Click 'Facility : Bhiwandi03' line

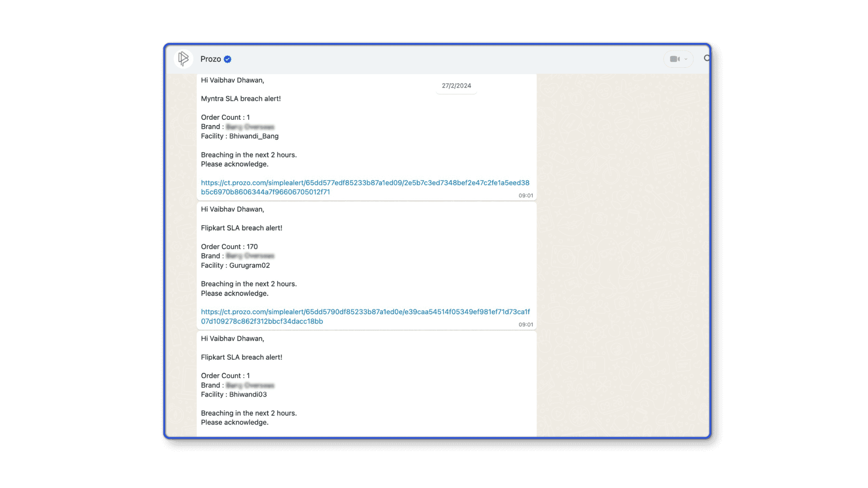tap(234, 394)
